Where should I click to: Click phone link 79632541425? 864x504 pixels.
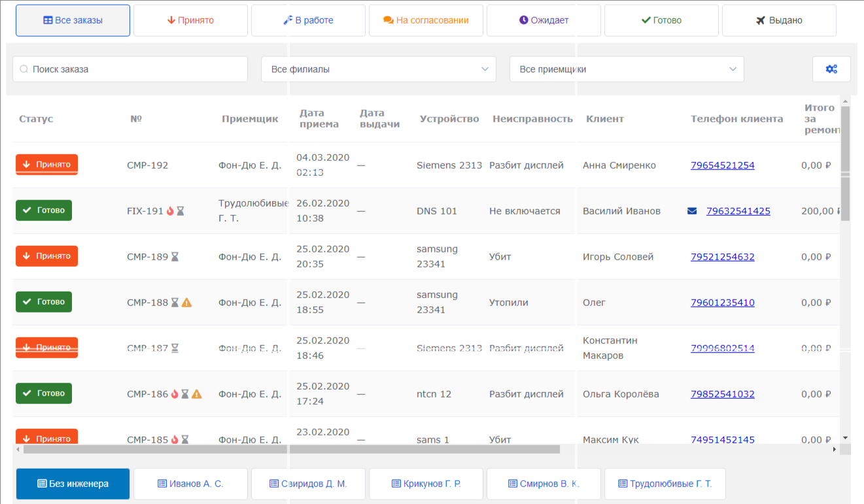[x=738, y=211]
